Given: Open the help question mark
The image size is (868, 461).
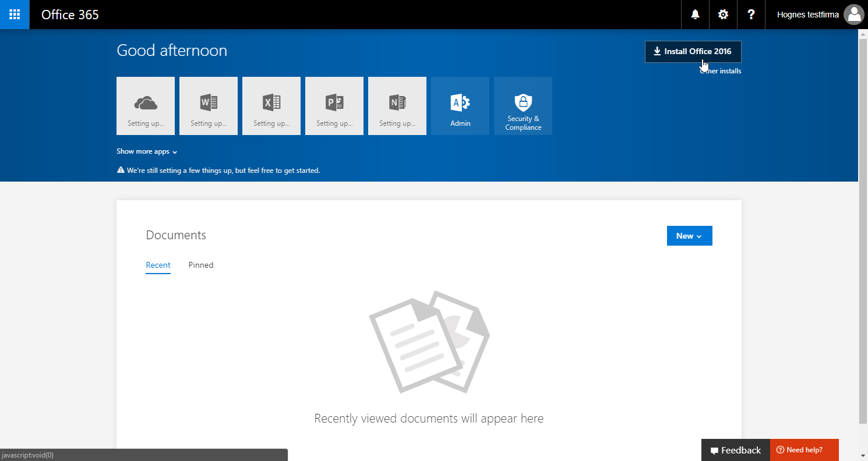Looking at the screenshot, I should [751, 15].
